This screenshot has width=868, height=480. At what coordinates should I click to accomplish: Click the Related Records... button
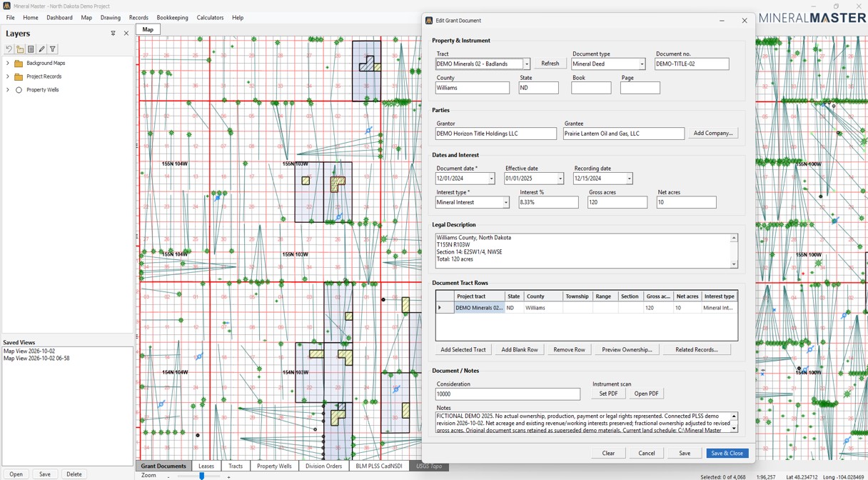tap(697, 350)
